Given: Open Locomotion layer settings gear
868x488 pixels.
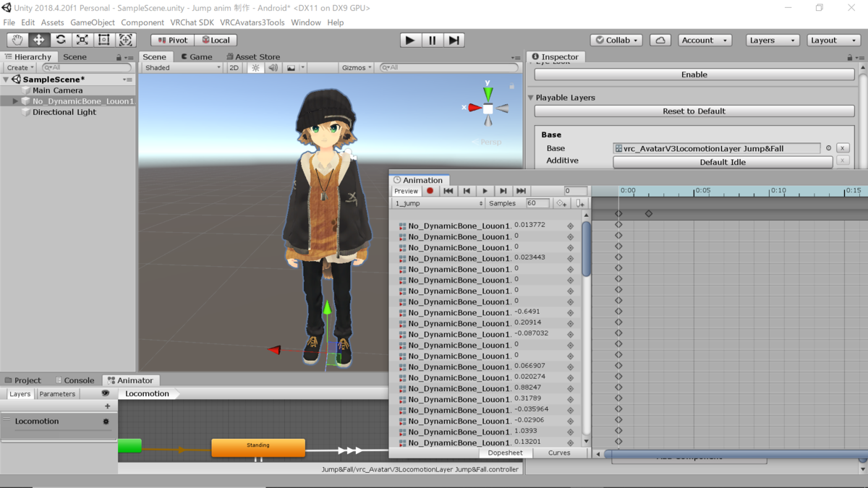Looking at the screenshot, I should coord(106,421).
